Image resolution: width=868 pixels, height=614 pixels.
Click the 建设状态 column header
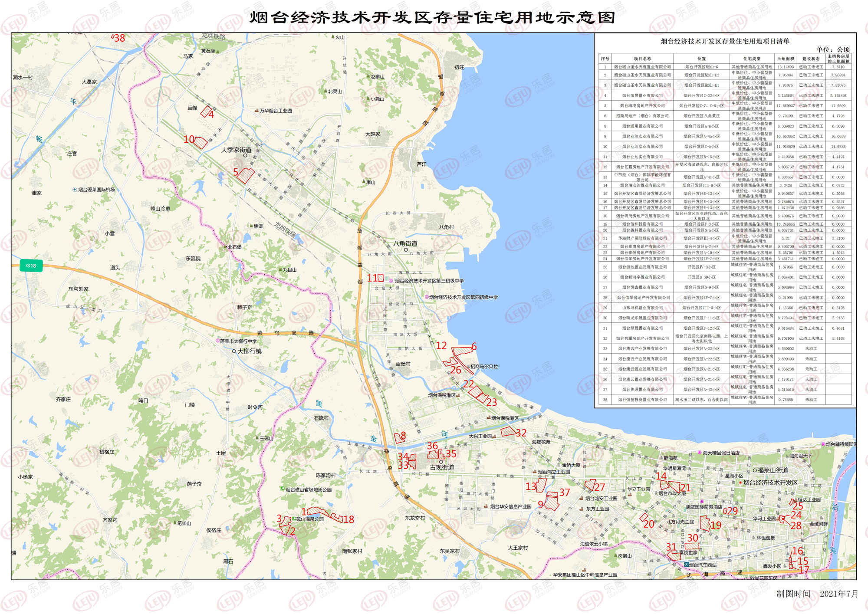click(x=811, y=59)
